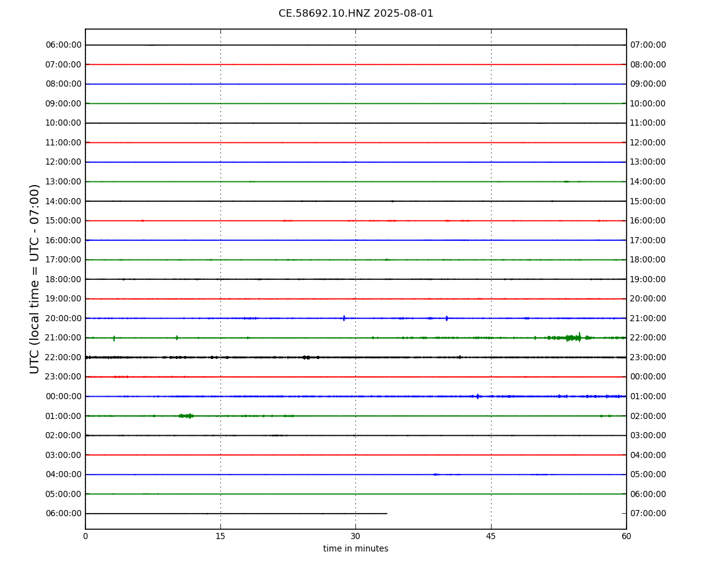This screenshot has height=588, width=712.
Task: Click the left time label 03:00:00
Action: click(64, 455)
